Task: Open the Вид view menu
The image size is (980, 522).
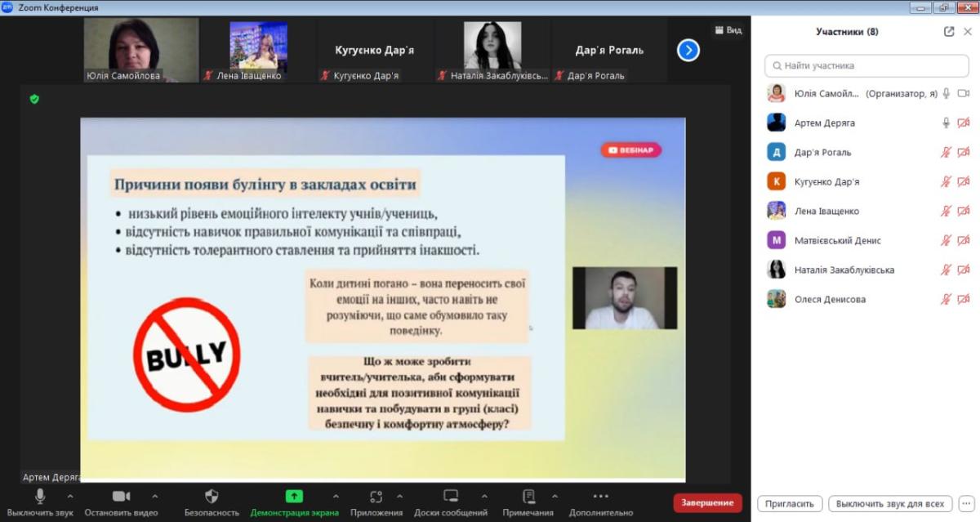Action: 728,29
